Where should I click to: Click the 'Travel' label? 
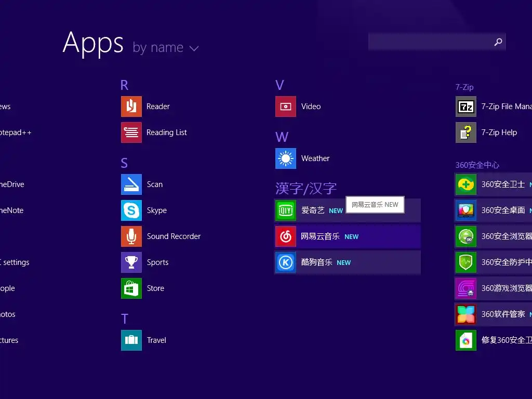click(x=156, y=340)
